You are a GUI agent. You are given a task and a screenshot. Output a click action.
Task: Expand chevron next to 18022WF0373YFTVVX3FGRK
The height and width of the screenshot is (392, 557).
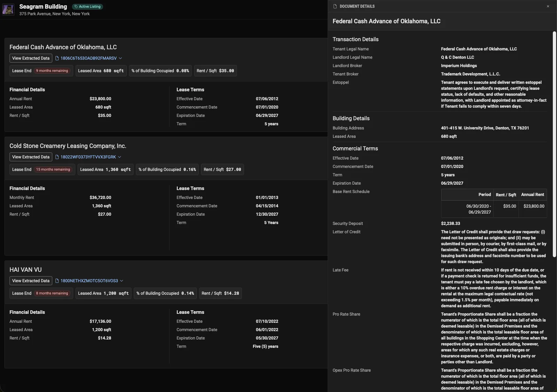click(119, 157)
